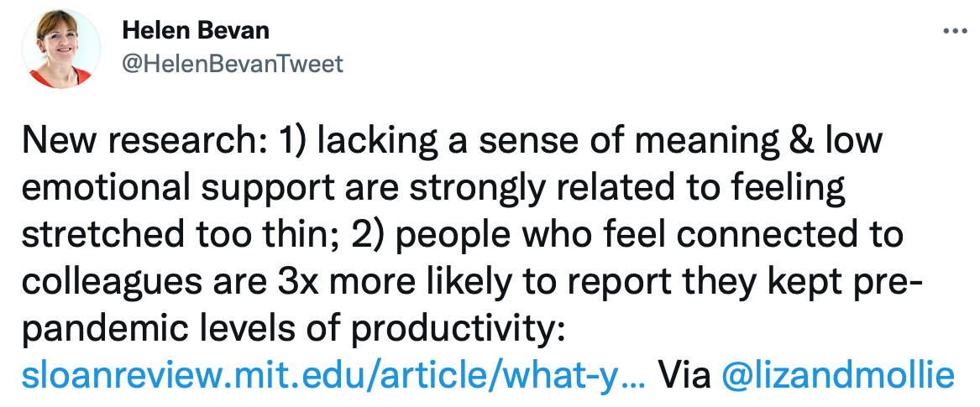Visit the @lizandmollie mention
The image size is (980, 407).
point(838,374)
